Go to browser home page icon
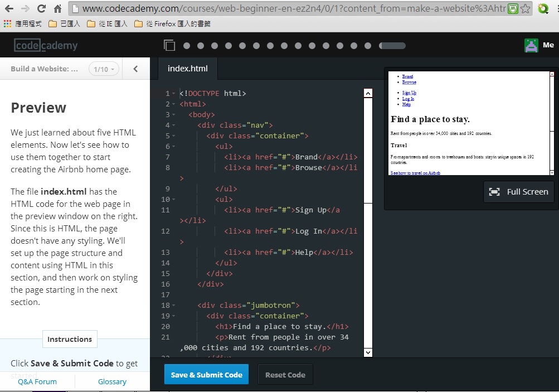Viewport: 559px width, 392px height. [x=58, y=8]
